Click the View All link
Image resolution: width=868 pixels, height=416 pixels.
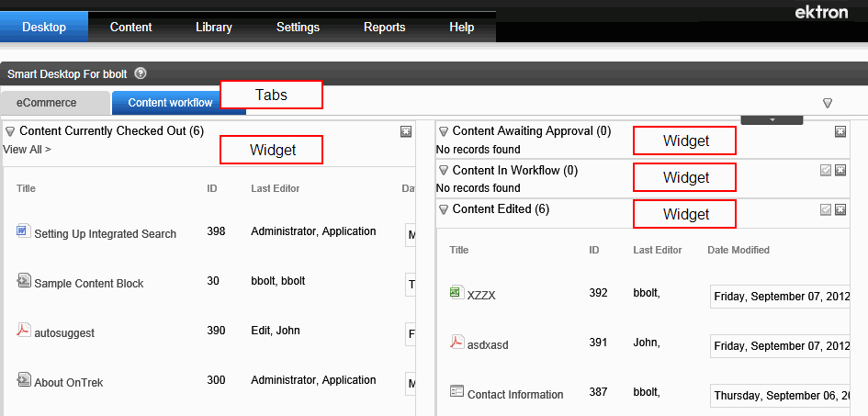click(x=28, y=149)
